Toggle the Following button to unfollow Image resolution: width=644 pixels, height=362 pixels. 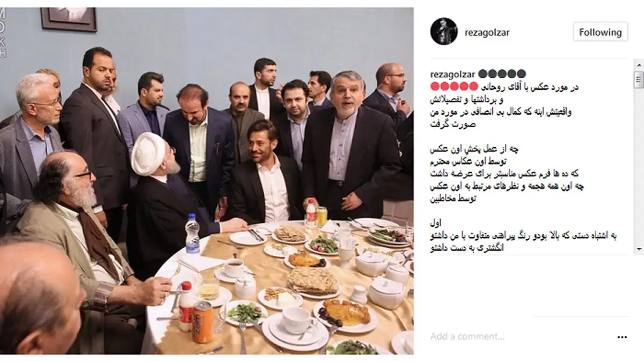600,32
